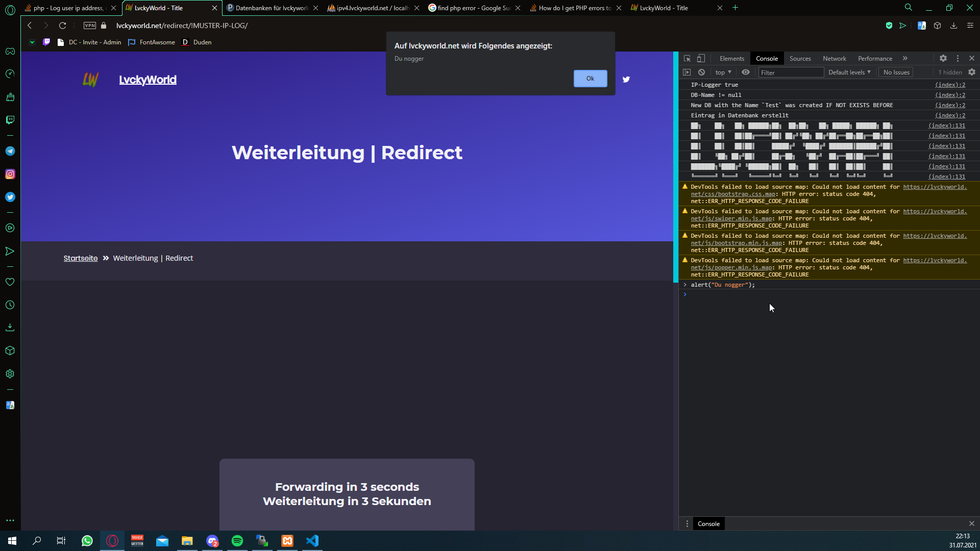Open the DevTools settings gear
The width and height of the screenshot is (980, 551).
943,58
